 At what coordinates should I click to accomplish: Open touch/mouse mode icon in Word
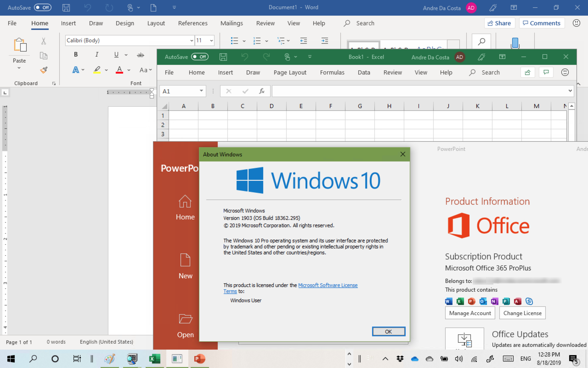(x=130, y=8)
